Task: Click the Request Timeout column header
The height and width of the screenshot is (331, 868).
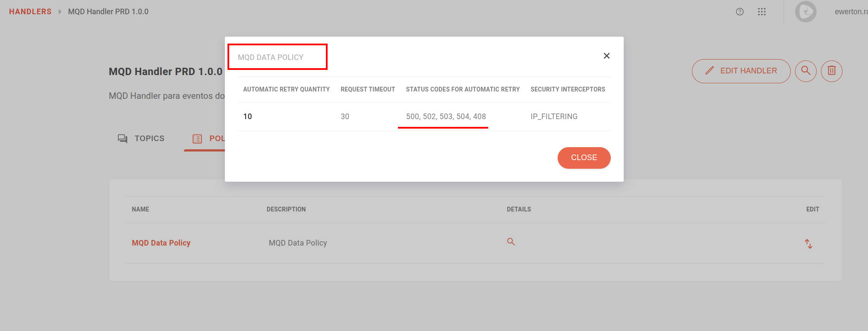Action: click(368, 89)
